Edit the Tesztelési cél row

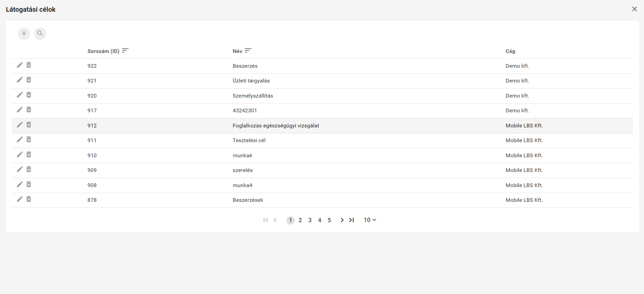20,139
